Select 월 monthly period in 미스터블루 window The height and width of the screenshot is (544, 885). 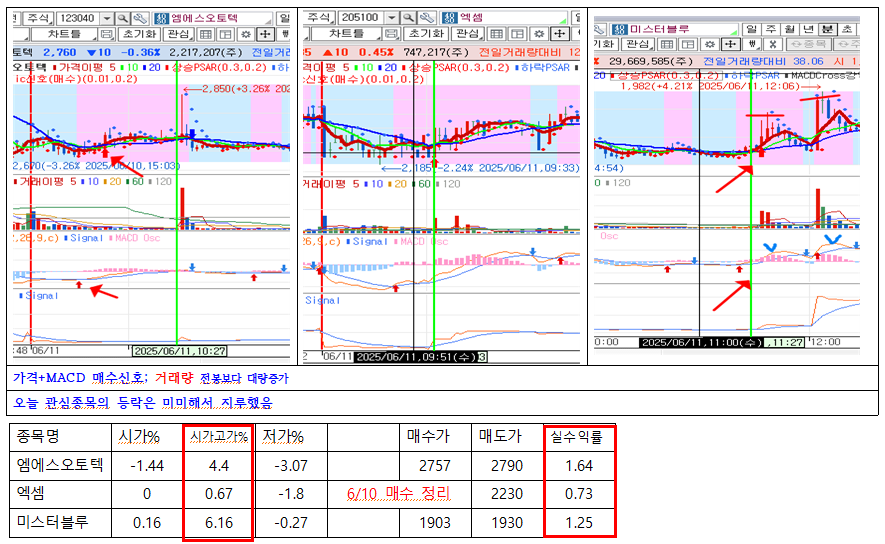point(790,29)
